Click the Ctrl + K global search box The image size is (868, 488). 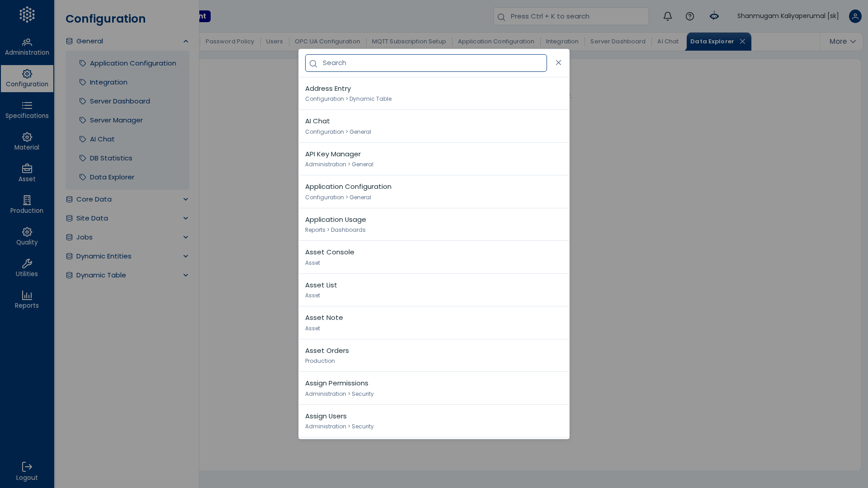(571, 16)
